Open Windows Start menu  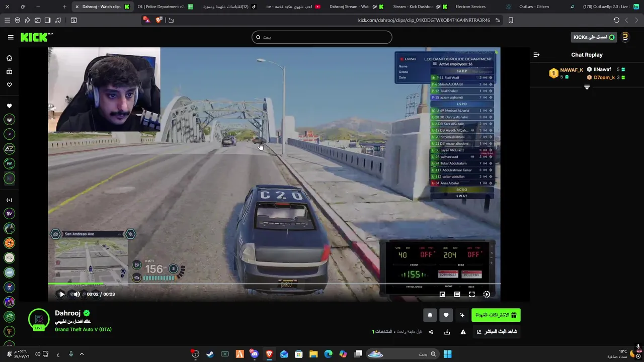(x=447, y=354)
